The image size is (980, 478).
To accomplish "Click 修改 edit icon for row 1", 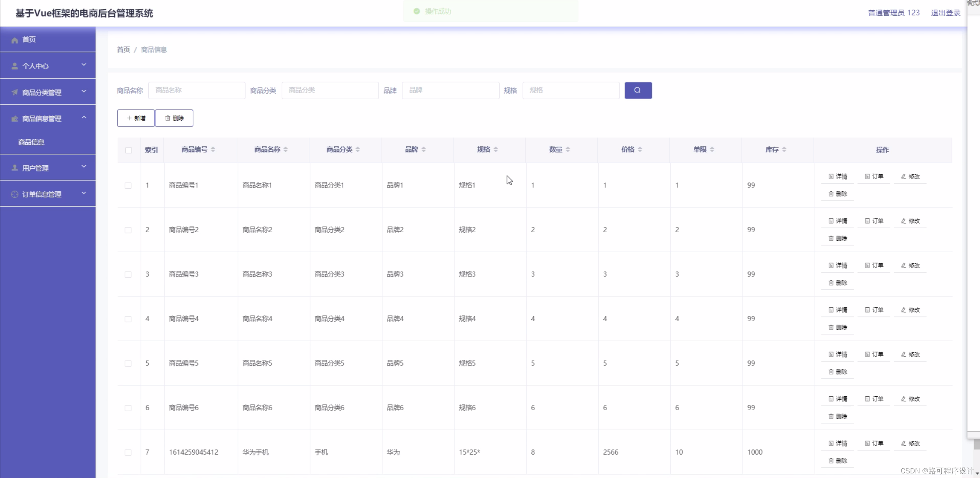I will [904, 177].
